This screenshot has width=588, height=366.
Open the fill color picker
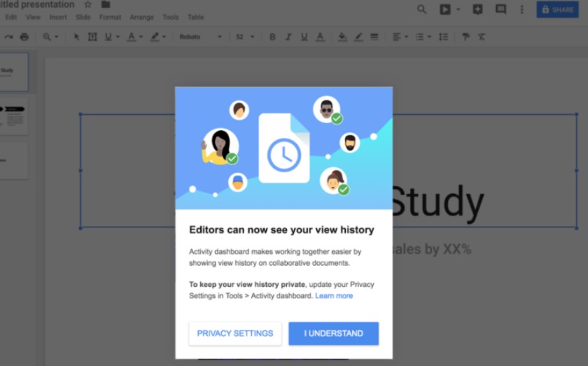tap(342, 37)
